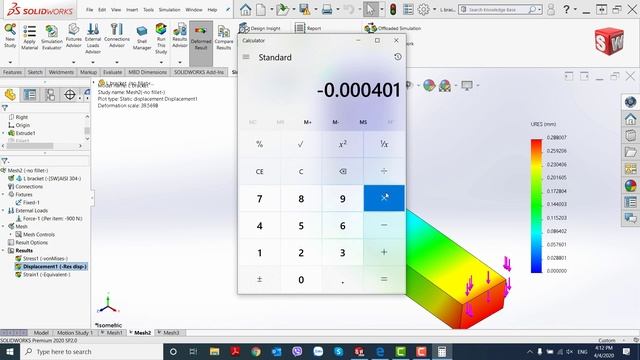Viewport: 640px width, 360px height.
Task: Click the Home icon in the top toolbar
Action: [x=246, y=9]
